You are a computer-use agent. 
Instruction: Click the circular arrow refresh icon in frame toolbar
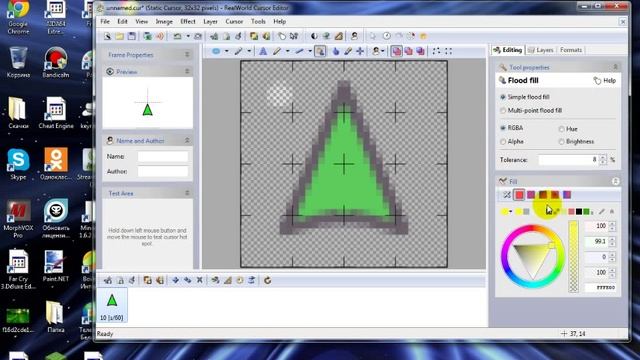click(x=267, y=280)
